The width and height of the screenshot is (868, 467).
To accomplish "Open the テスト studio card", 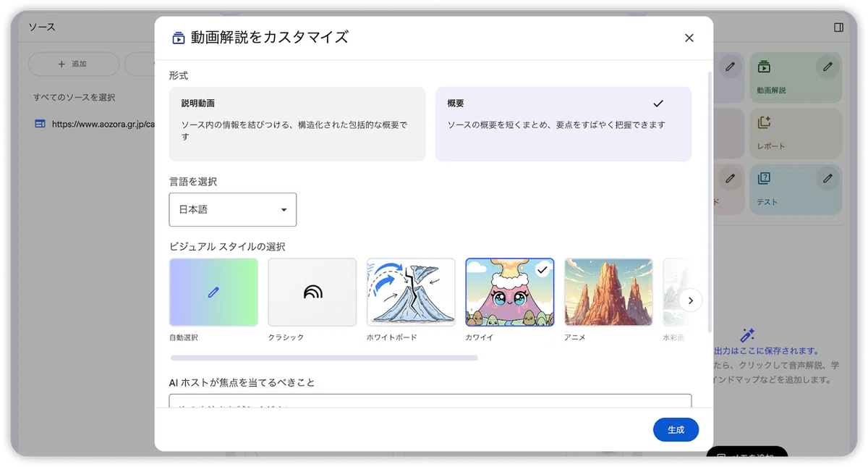I will (x=796, y=189).
